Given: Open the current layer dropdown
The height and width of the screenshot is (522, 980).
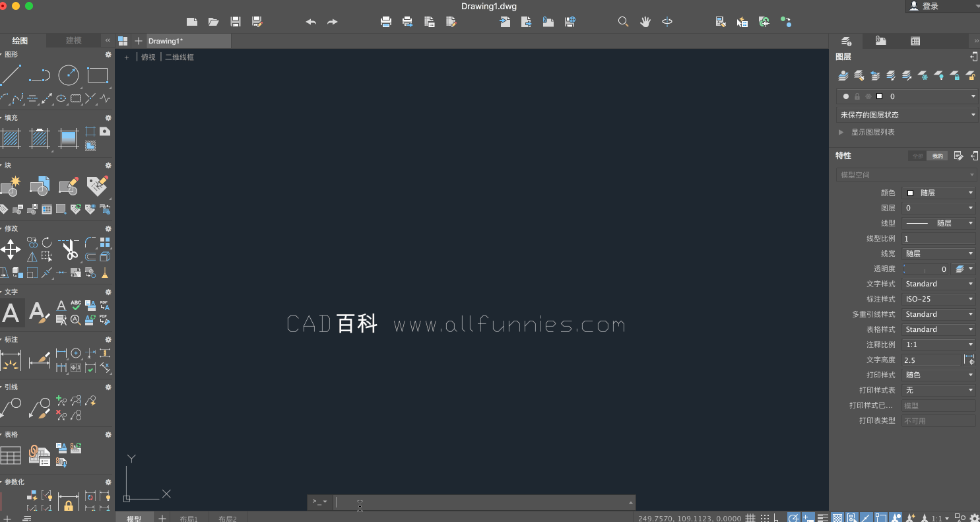Looking at the screenshot, I should point(907,96).
